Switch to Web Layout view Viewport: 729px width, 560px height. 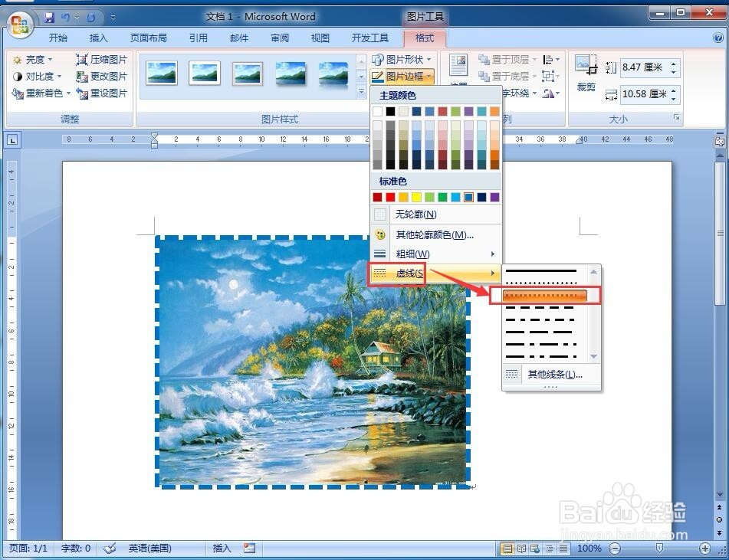coord(536,549)
